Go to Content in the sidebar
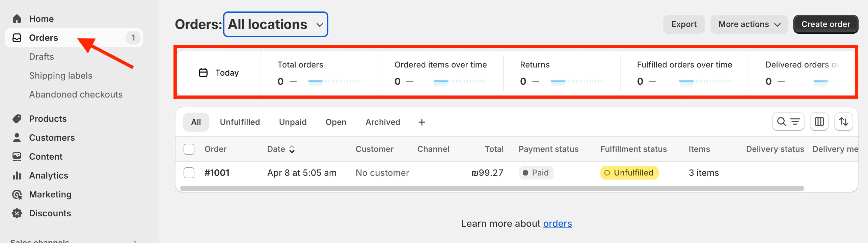The height and width of the screenshot is (243, 868). click(x=46, y=157)
